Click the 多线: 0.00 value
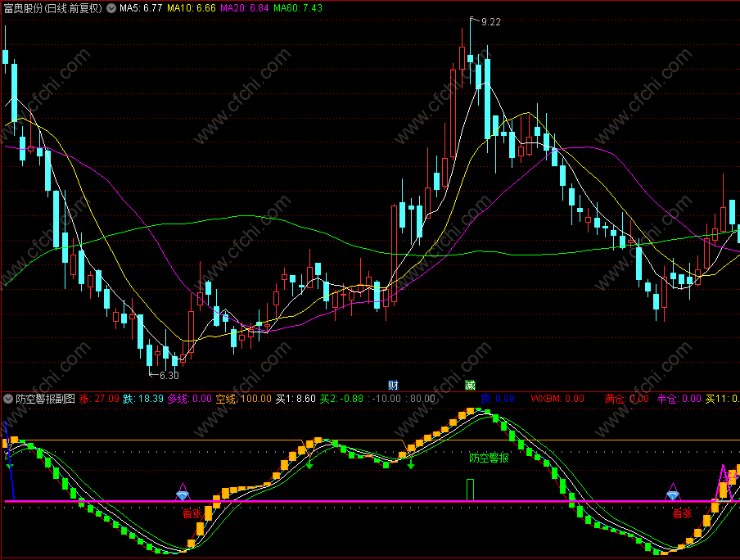740x560 pixels. (x=189, y=399)
